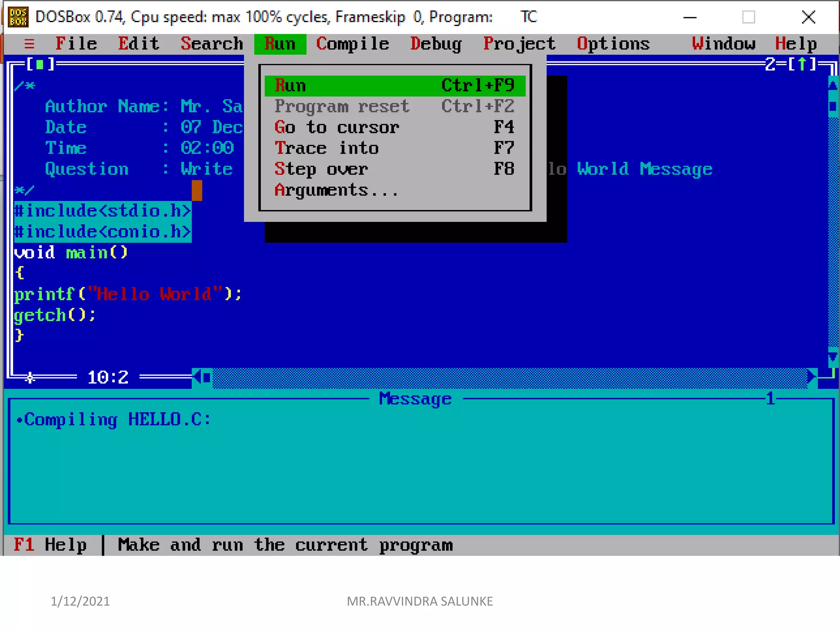Click the horizontal scrollbar right arrow
Image resolution: width=840 pixels, height=630 pixels.
point(811,377)
